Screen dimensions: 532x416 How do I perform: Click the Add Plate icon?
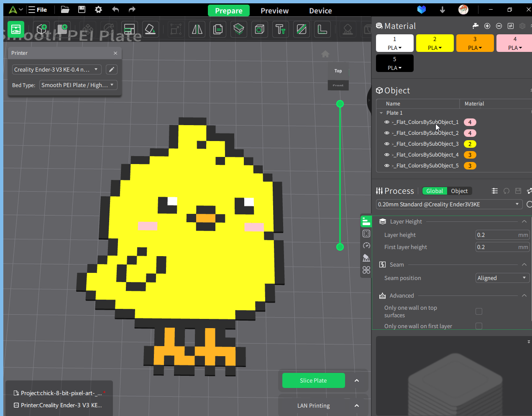point(62,29)
